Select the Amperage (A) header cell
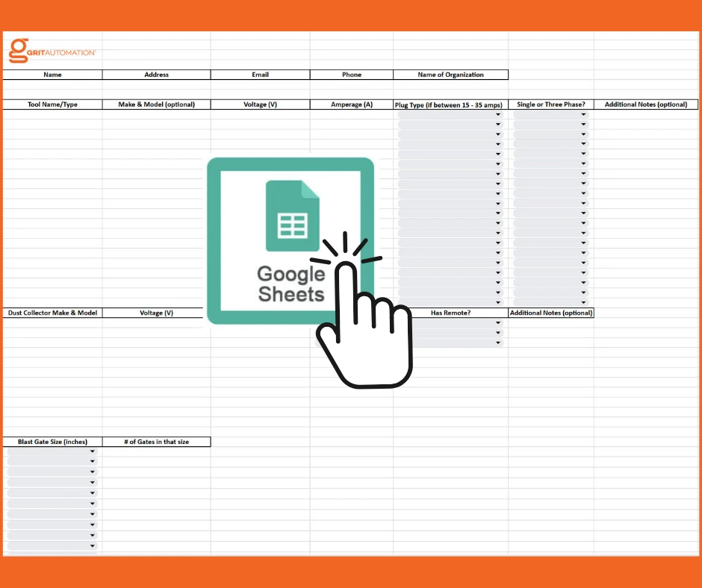The image size is (702, 588). (x=352, y=104)
